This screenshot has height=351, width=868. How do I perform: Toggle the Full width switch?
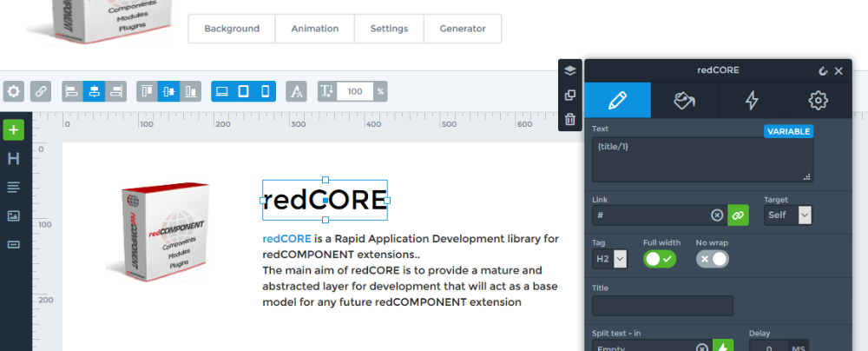[x=660, y=259]
